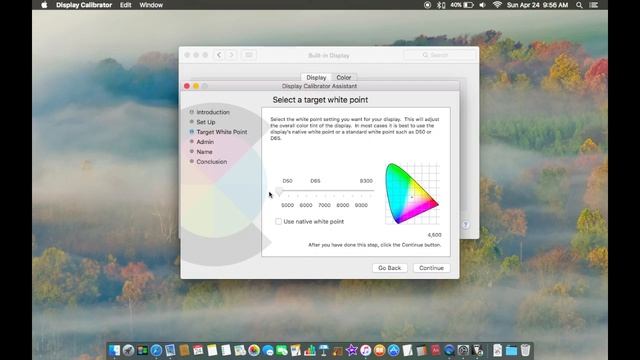Click the white point slider thumb
Viewport: 640px width, 360px height.
[x=279, y=191]
